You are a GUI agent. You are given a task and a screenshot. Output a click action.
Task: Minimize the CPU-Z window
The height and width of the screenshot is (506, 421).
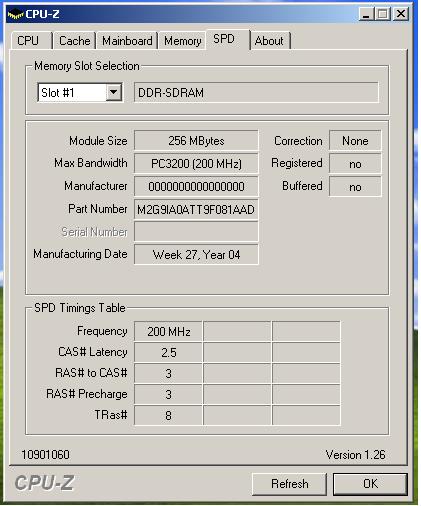366,14
